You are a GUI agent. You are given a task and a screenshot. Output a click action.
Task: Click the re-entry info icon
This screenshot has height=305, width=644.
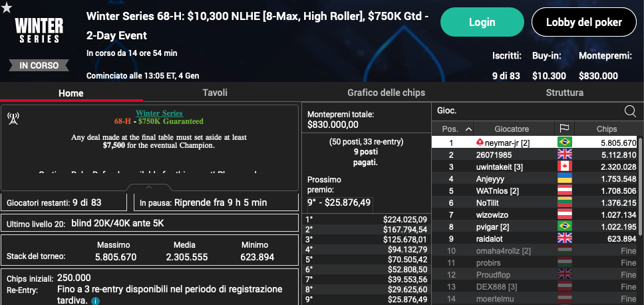pyautogui.click(x=95, y=301)
